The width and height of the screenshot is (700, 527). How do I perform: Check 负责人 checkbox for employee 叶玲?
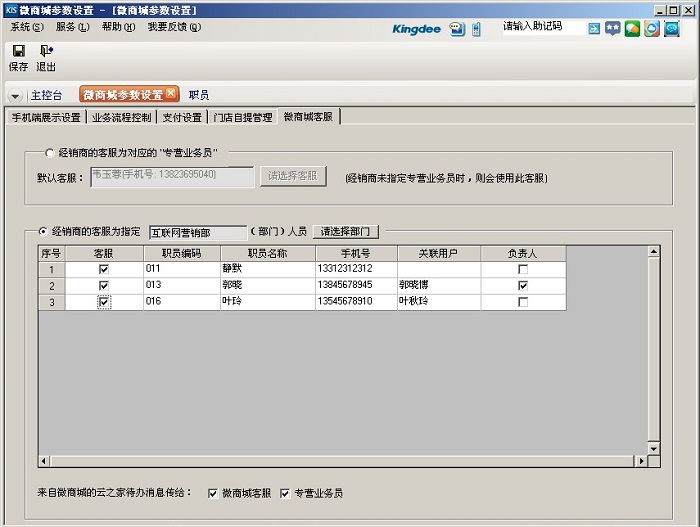point(522,301)
